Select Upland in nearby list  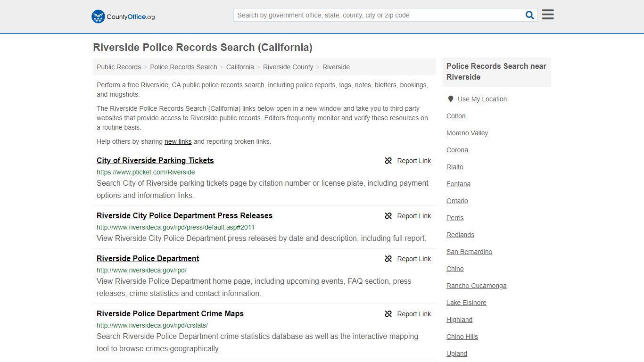(x=457, y=354)
